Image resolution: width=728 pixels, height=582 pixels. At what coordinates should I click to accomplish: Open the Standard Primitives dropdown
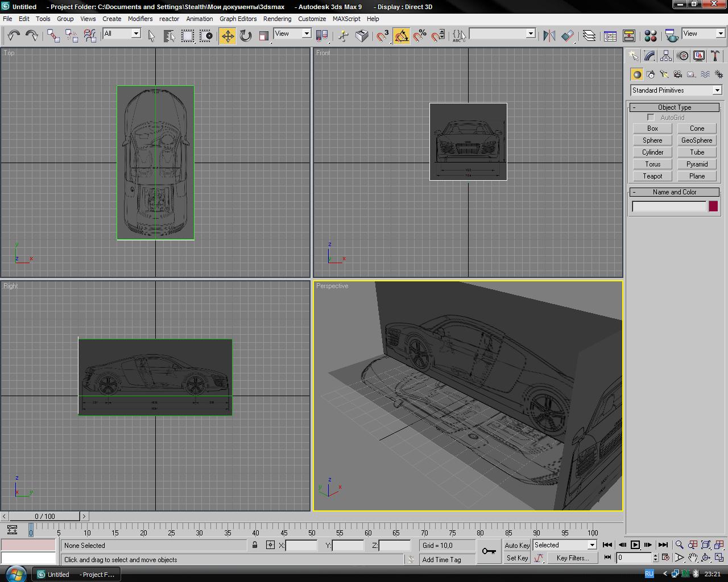(x=676, y=90)
